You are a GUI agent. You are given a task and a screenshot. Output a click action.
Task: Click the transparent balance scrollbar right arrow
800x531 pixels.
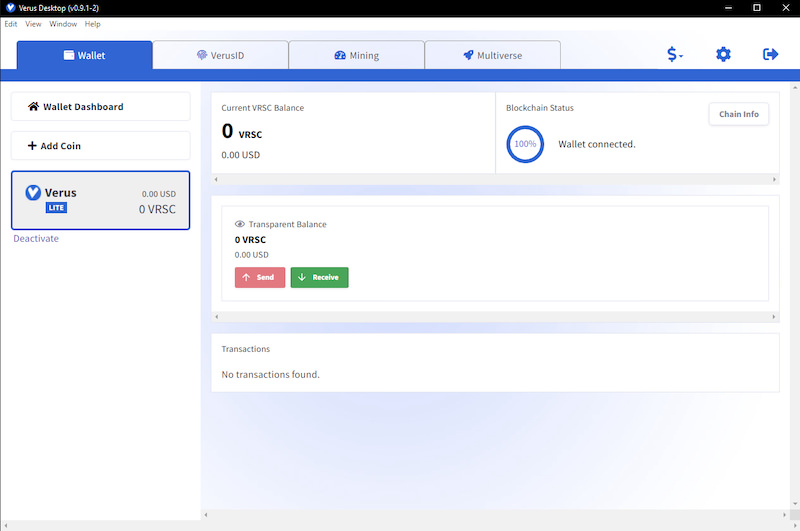[773, 317]
